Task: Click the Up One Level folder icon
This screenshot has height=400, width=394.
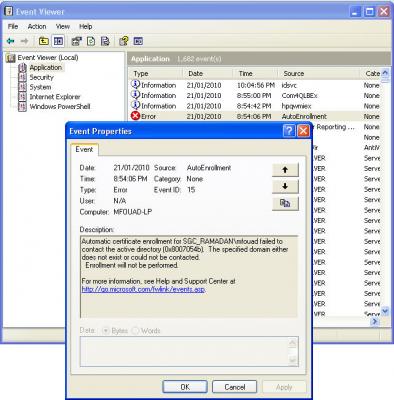Action: 44,41
